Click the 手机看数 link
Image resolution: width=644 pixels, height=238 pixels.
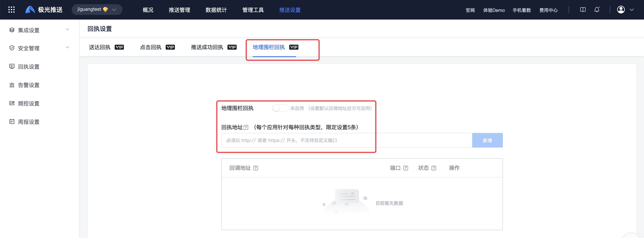coord(521,10)
